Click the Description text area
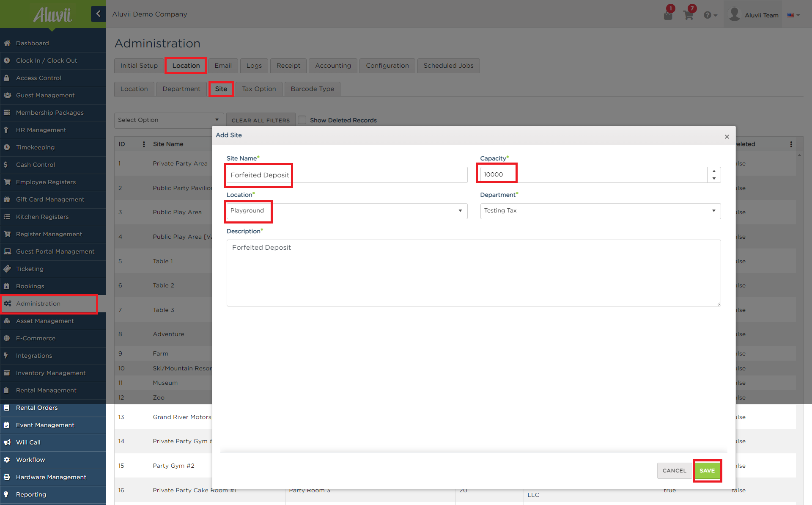This screenshot has width=812, height=505. 473,273
